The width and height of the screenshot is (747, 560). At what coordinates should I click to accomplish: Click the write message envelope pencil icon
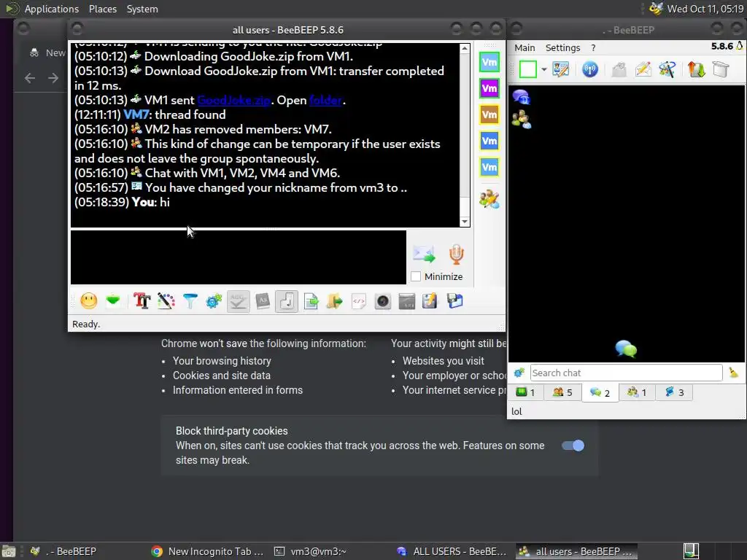(x=643, y=69)
